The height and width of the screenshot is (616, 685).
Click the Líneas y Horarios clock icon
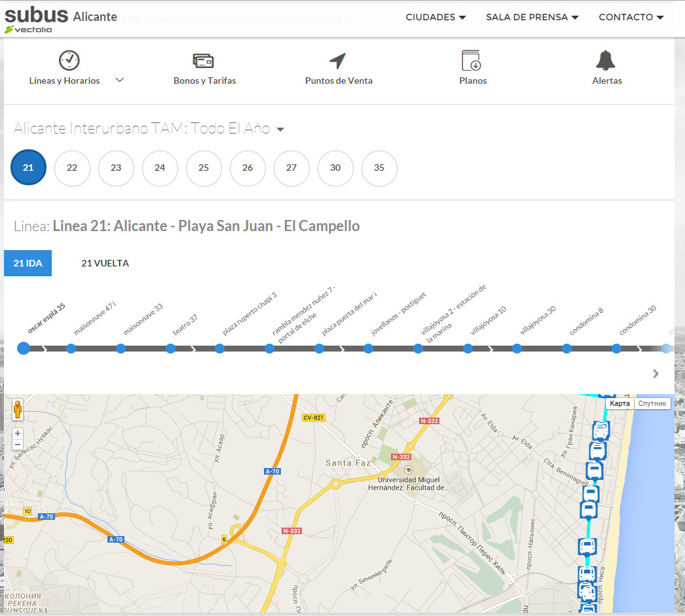click(x=69, y=60)
